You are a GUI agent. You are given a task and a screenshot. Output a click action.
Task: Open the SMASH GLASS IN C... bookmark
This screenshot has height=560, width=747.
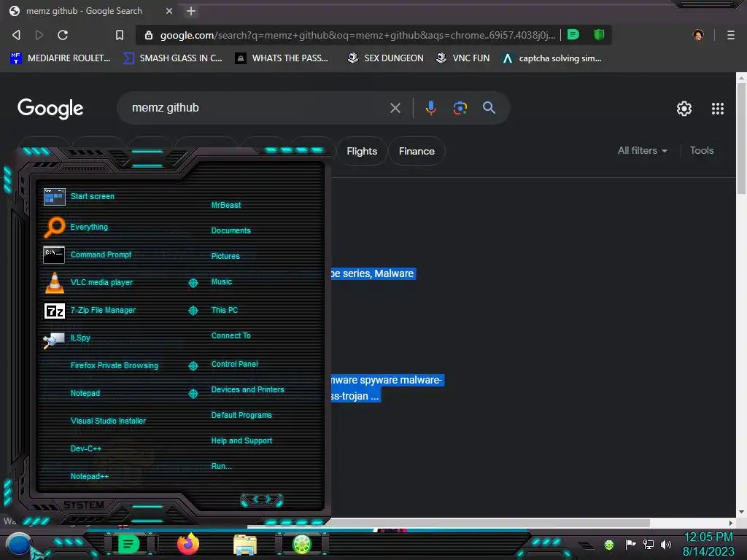172,58
